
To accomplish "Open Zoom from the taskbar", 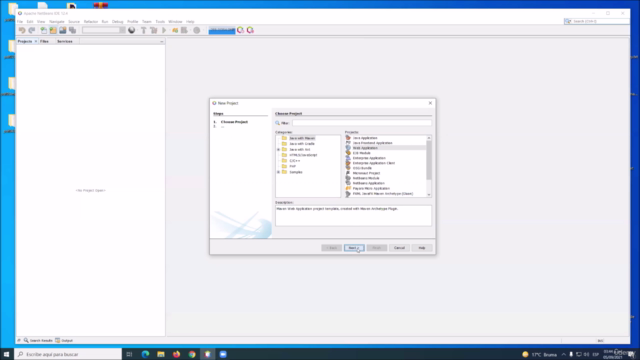I will [x=223, y=354].
